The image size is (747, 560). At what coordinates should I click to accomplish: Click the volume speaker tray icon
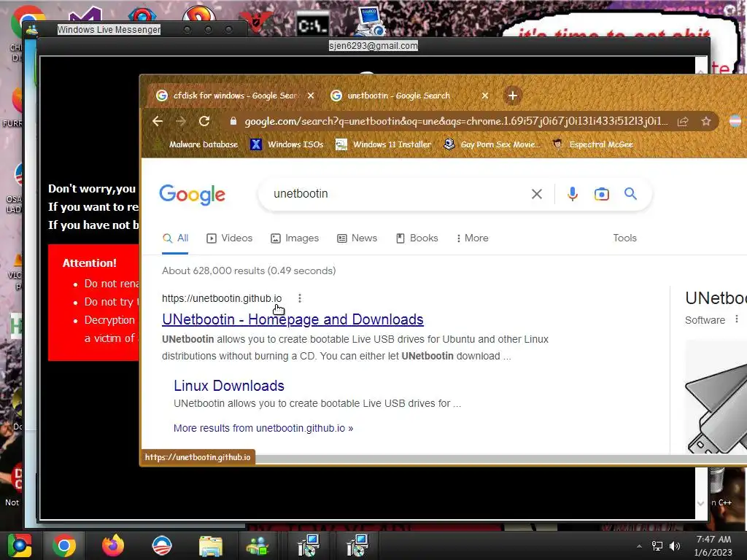coord(675,546)
